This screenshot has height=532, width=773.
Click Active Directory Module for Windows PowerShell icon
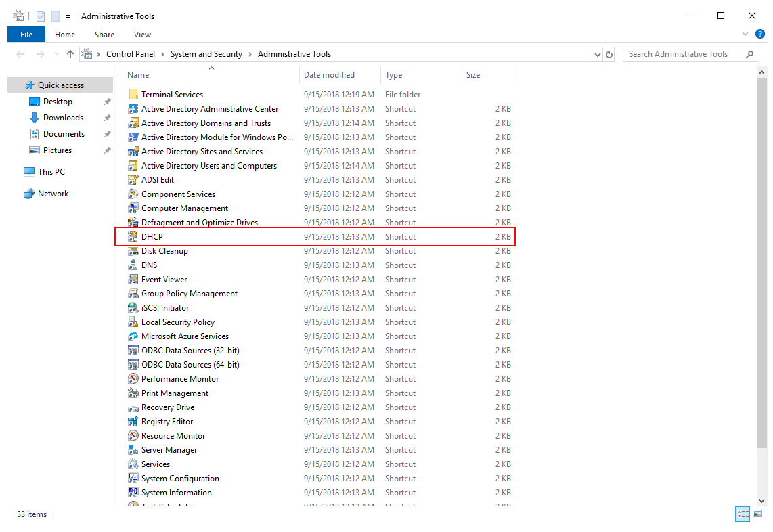[x=133, y=137]
